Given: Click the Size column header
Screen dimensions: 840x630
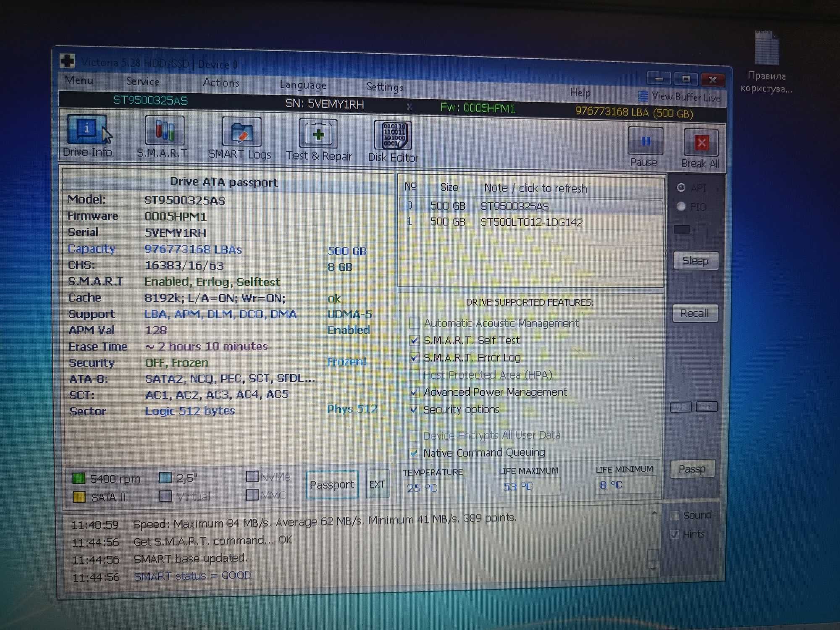Looking at the screenshot, I should click(x=449, y=187).
